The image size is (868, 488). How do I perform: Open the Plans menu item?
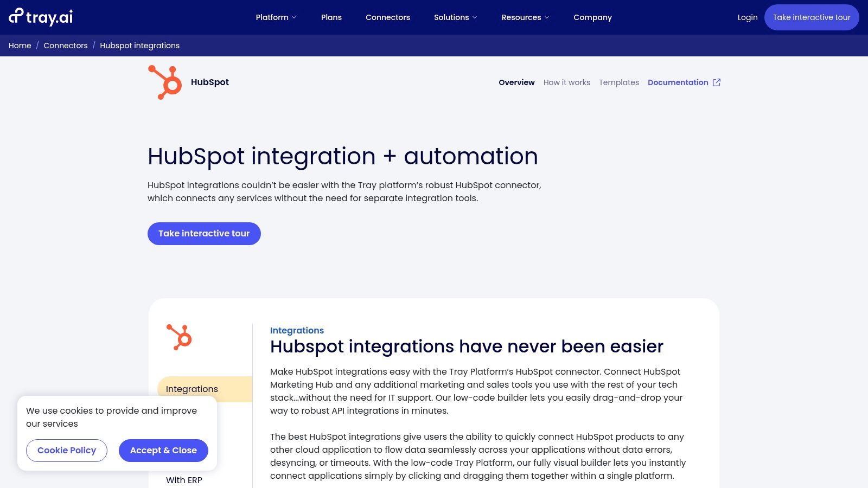331,17
